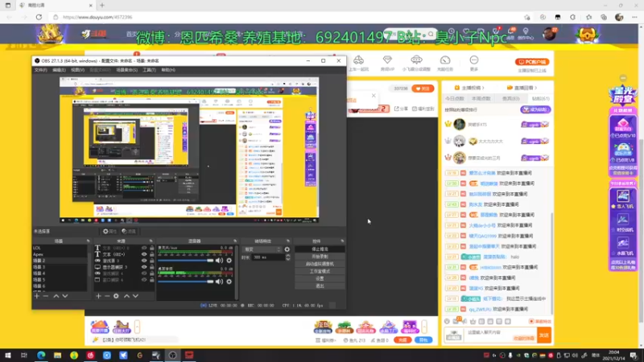Toggle lock on display capture source
This screenshot has height=362, width=644.
click(x=152, y=267)
